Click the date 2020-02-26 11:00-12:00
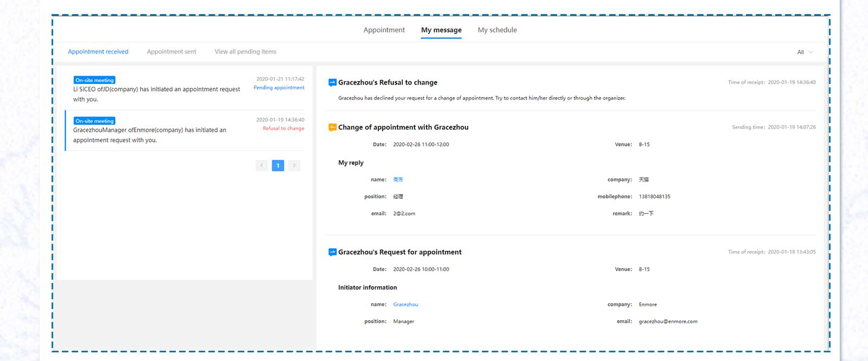Image resolution: width=868 pixels, height=361 pixels. point(421,145)
